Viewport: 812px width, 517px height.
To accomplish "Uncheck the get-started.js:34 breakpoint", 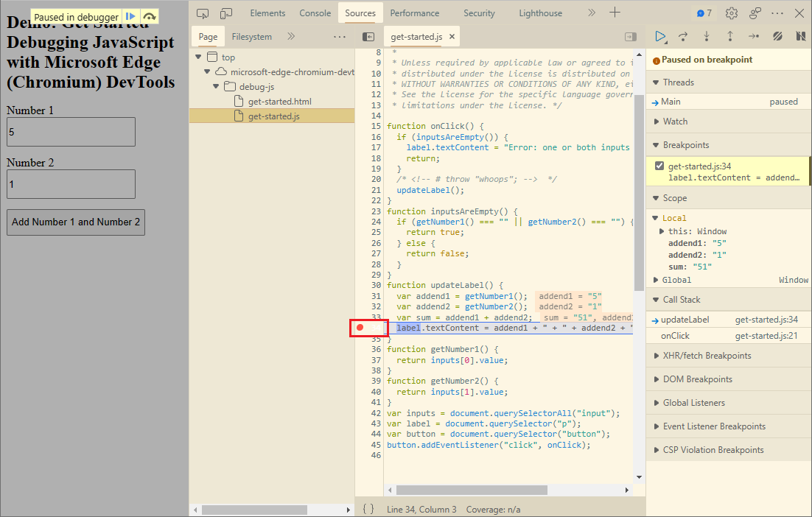I will (658, 165).
